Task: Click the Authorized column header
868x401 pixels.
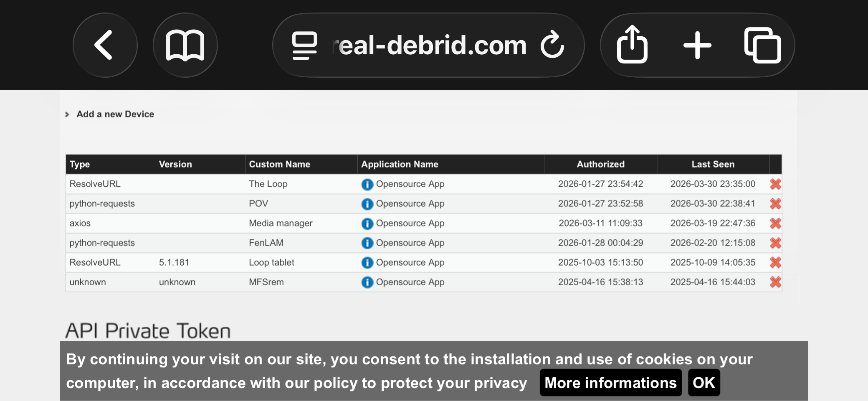Action: pos(600,164)
